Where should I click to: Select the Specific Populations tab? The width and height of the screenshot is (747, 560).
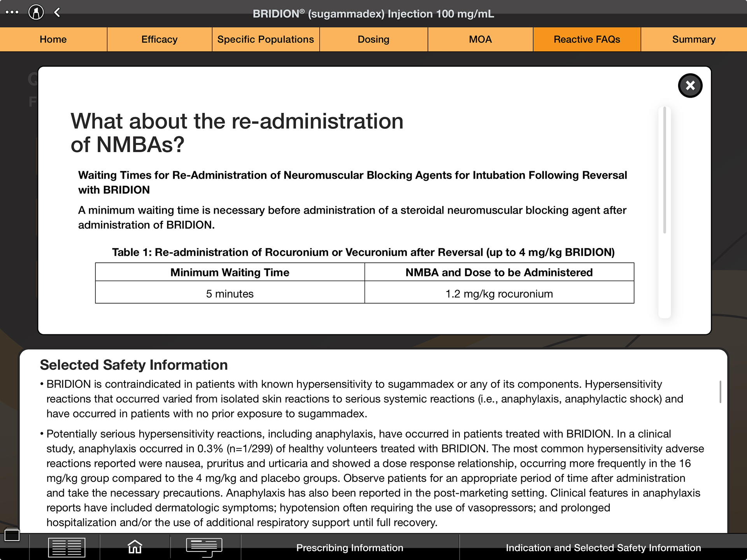click(266, 39)
